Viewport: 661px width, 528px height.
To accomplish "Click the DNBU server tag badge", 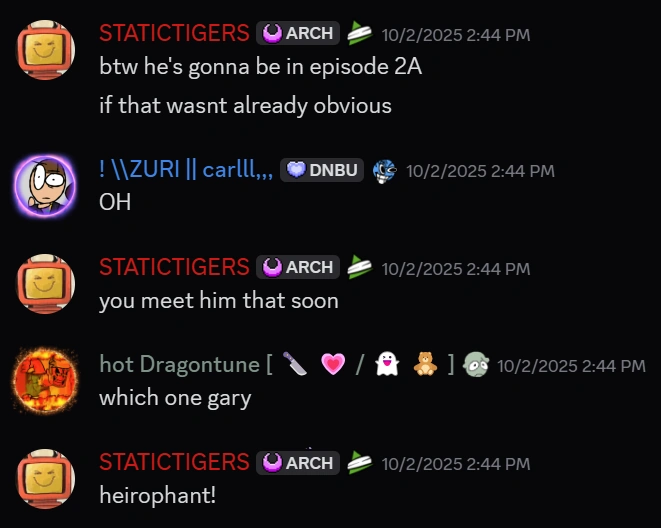I will 322,170.
